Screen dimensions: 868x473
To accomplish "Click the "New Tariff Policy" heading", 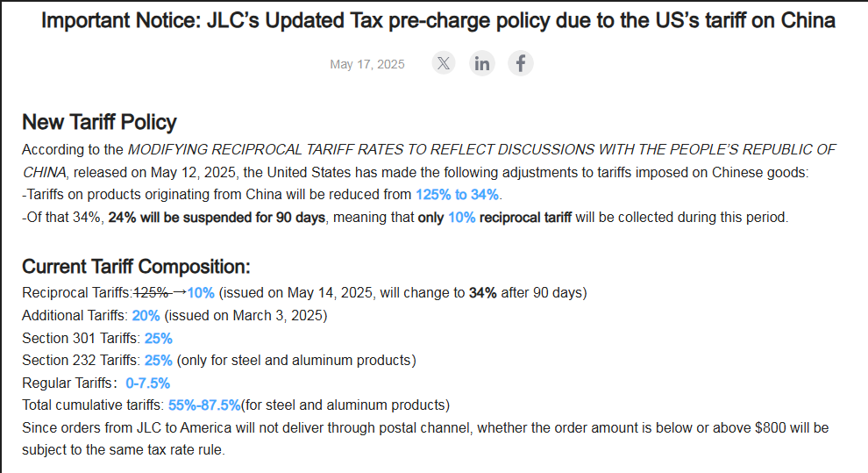I will (100, 122).
